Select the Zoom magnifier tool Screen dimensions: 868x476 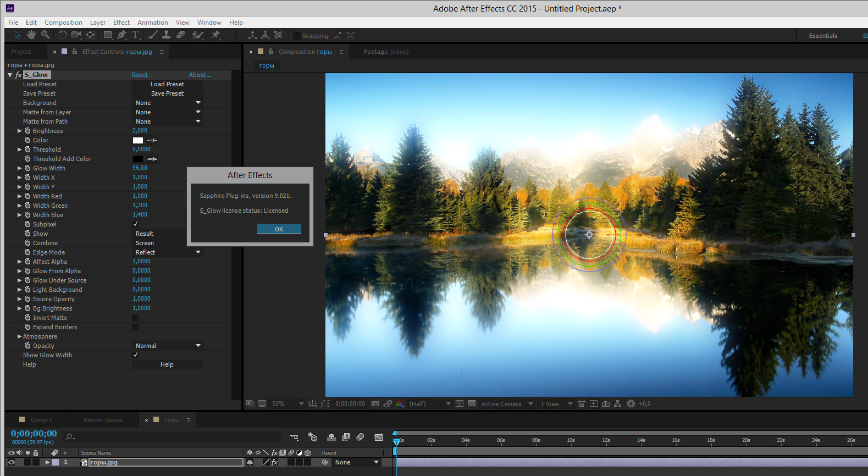tap(45, 35)
